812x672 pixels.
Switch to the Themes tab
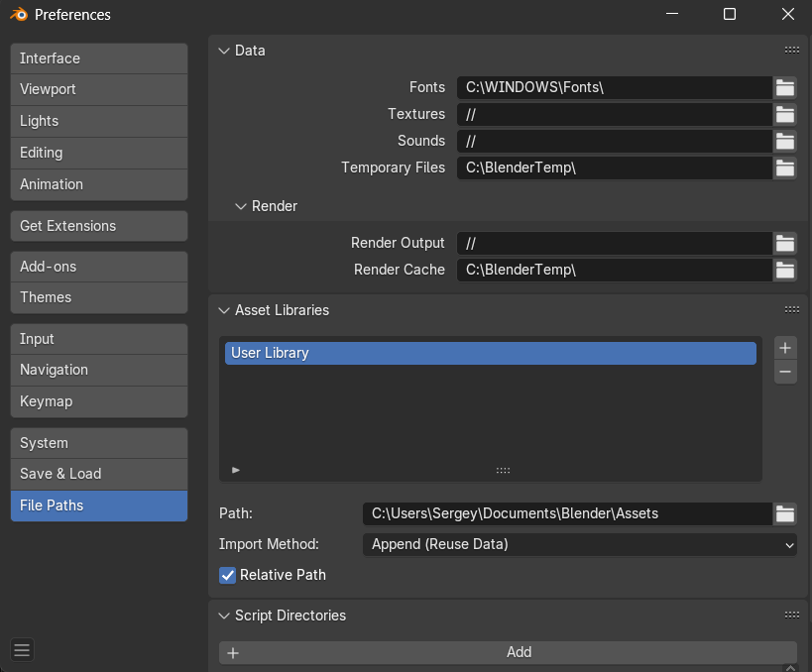coord(99,297)
